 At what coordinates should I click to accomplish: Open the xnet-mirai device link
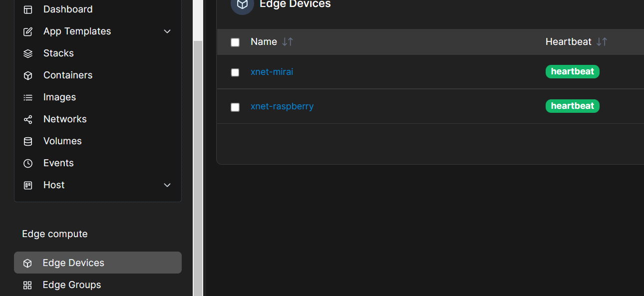pyautogui.click(x=272, y=71)
